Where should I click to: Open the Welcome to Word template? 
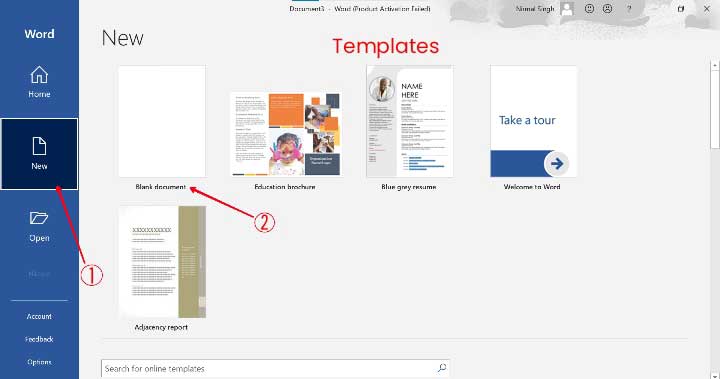(533, 121)
